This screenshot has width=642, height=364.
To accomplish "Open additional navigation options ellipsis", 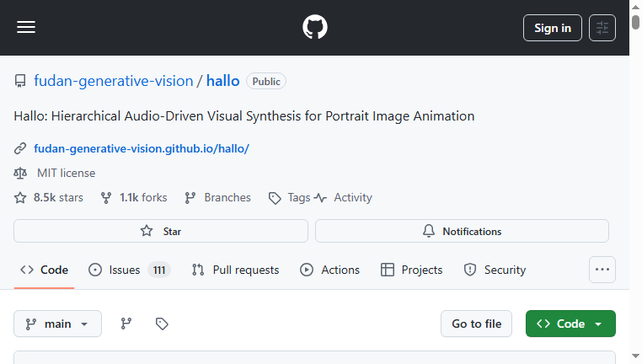I will pos(602,270).
